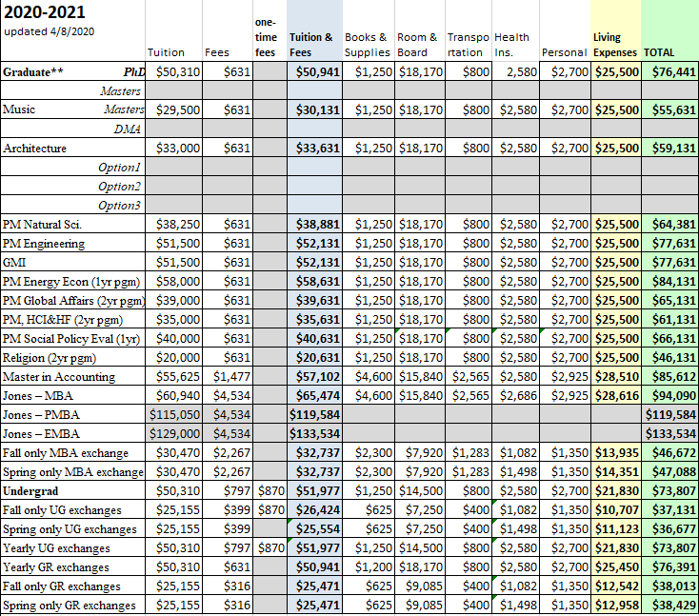
Task: Select 'PM Energy Econ (1yr pgm)' label
Action: (71, 282)
